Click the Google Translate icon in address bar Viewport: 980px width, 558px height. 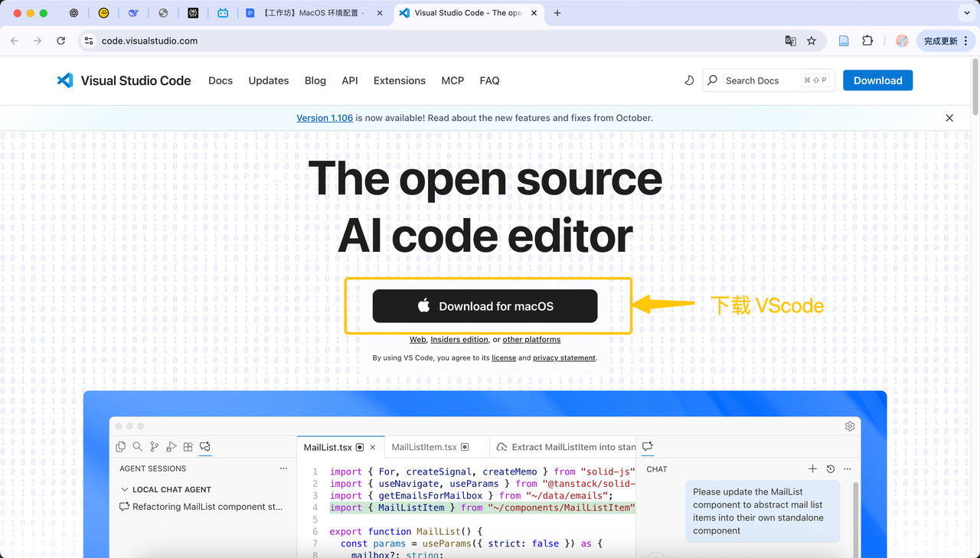[x=790, y=41]
